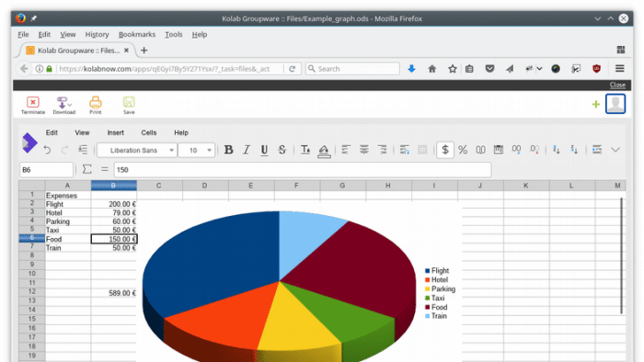Click the Pocket icon in toolbar

click(489, 69)
